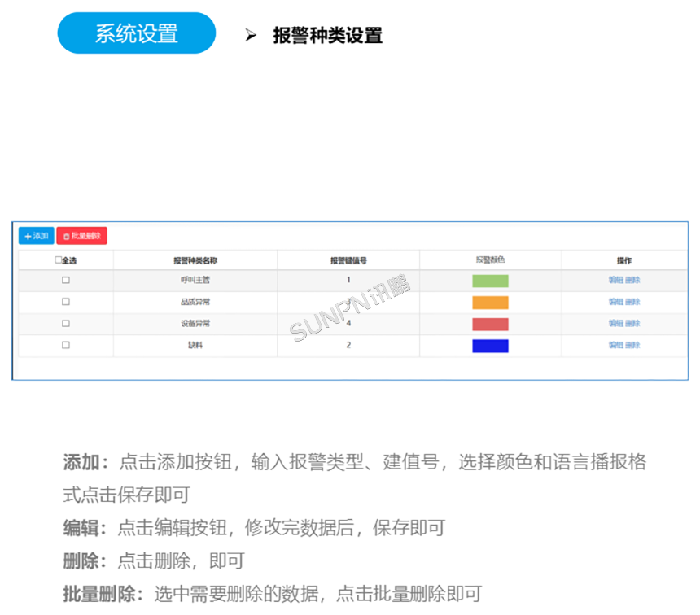Click 编辑 link in the 缺料 row
This screenshot has width=700, height=615.
[x=615, y=345]
